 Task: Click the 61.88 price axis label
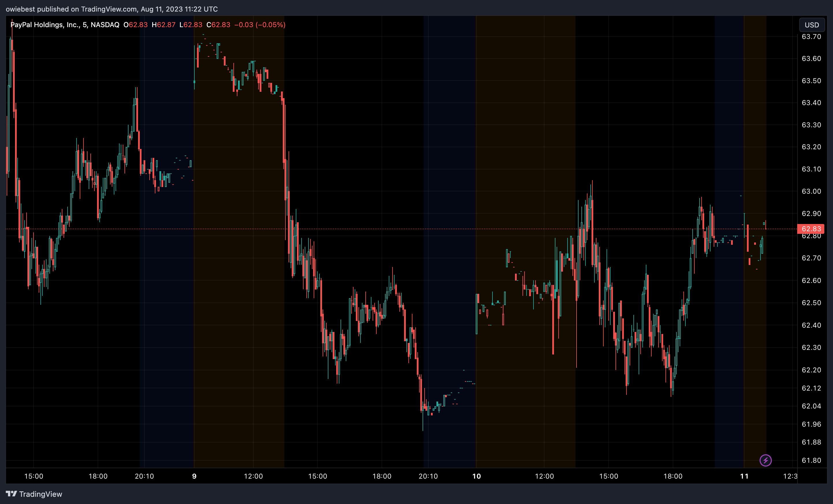pyautogui.click(x=811, y=442)
